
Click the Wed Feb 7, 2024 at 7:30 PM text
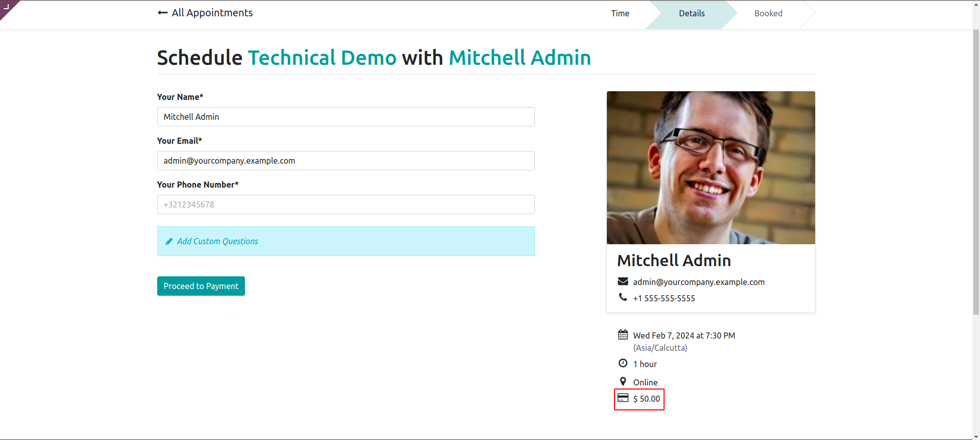684,335
